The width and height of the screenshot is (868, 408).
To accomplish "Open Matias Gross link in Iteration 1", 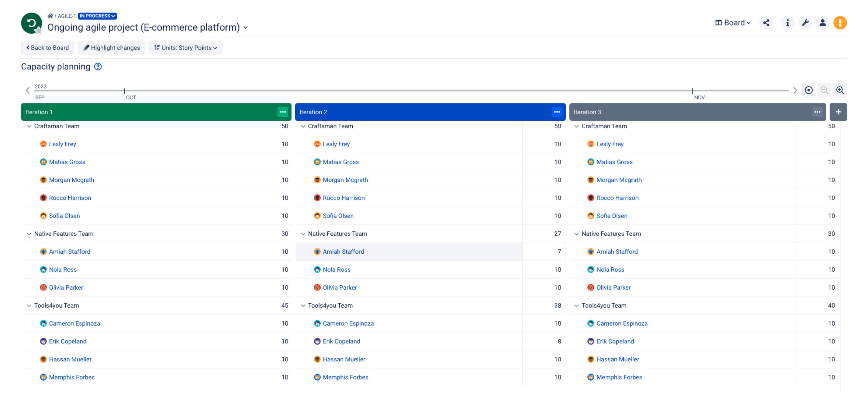I will pyautogui.click(x=67, y=162).
